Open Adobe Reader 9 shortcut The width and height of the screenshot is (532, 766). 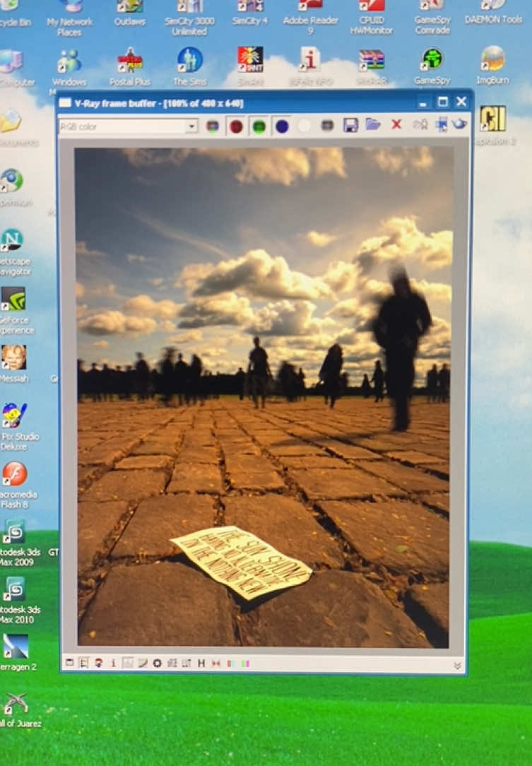(310, 18)
